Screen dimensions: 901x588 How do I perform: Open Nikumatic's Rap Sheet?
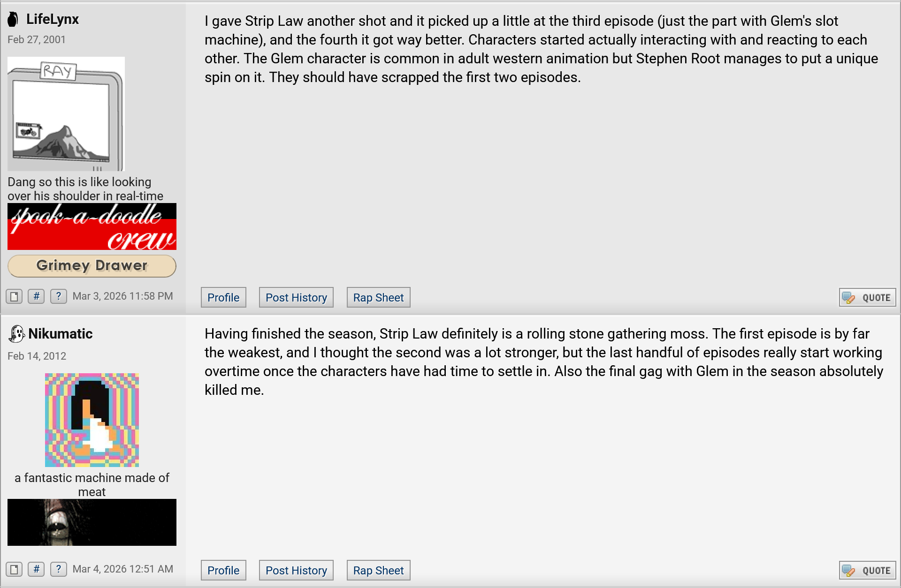pyautogui.click(x=378, y=571)
